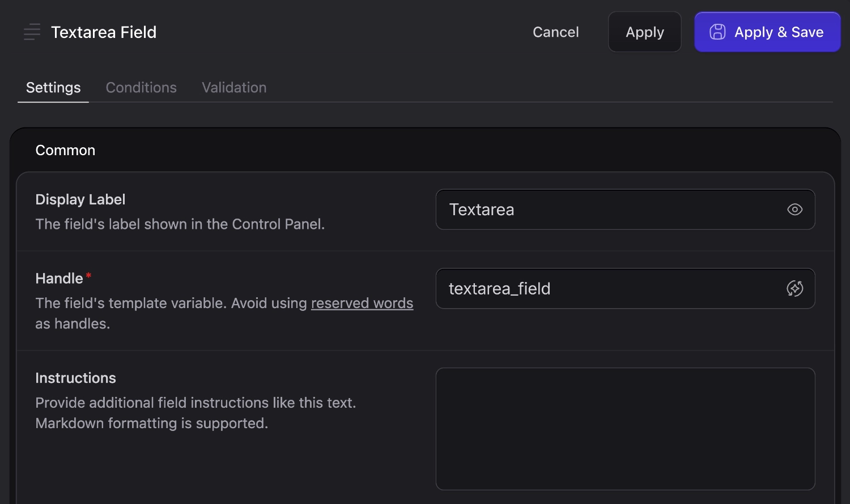Image resolution: width=850 pixels, height=504 pixels.
Task: Open the Settings tab
Action: click(53, 87)
